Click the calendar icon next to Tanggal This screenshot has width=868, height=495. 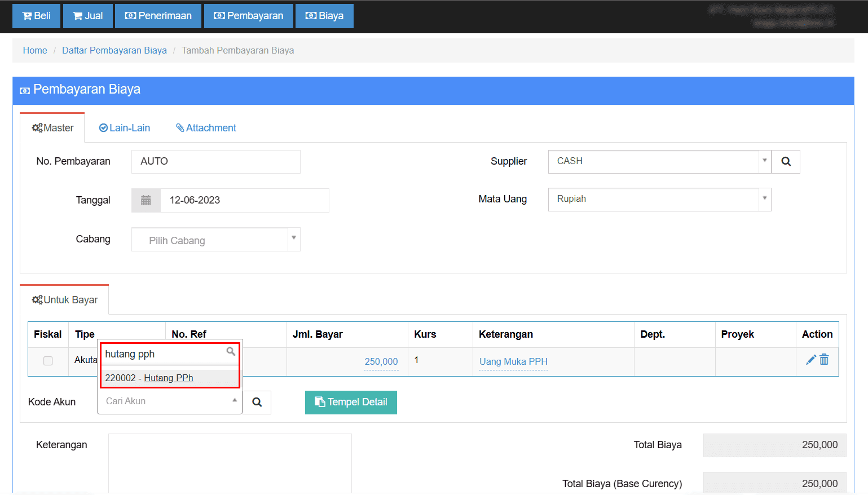pyautogui.click(x=146, y=201)
